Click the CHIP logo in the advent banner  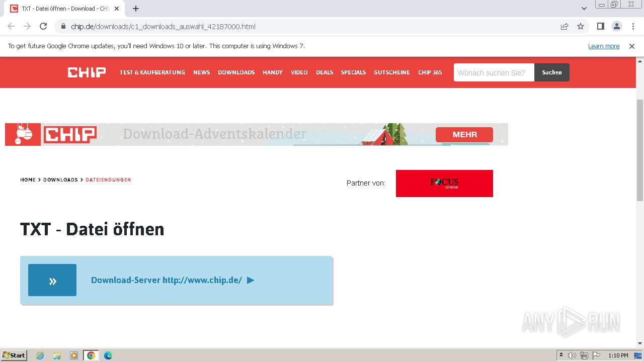point(70,134)
